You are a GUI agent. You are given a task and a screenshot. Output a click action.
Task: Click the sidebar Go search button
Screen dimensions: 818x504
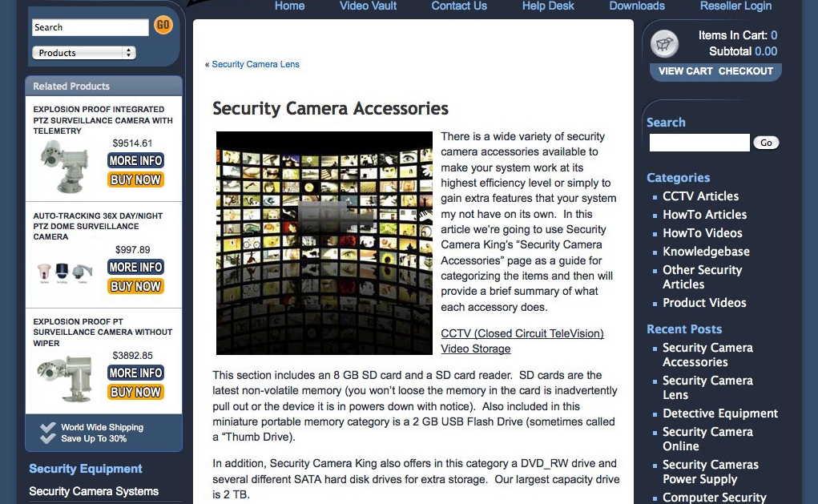[766, 143]
